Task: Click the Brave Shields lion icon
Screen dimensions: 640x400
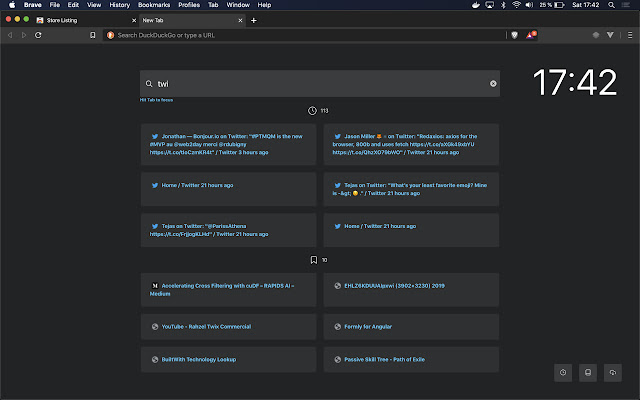Action: (x=515, y=35)
